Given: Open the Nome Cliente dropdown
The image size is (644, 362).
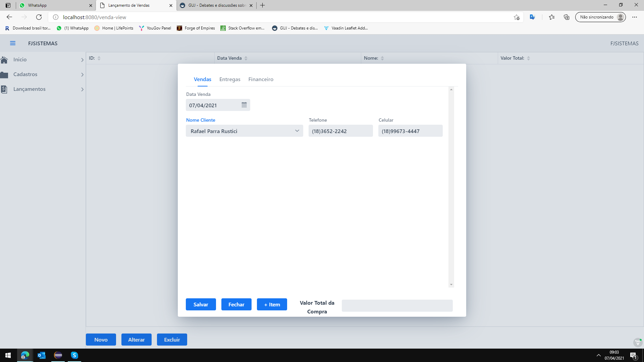Looking at the screenshot, I should (297, 131).
